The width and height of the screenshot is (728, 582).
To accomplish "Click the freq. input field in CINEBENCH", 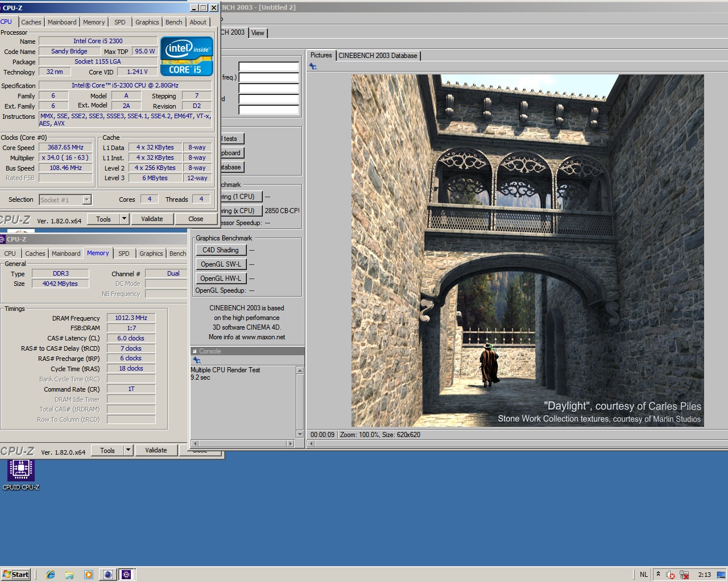I will click(x=268, y=77).
